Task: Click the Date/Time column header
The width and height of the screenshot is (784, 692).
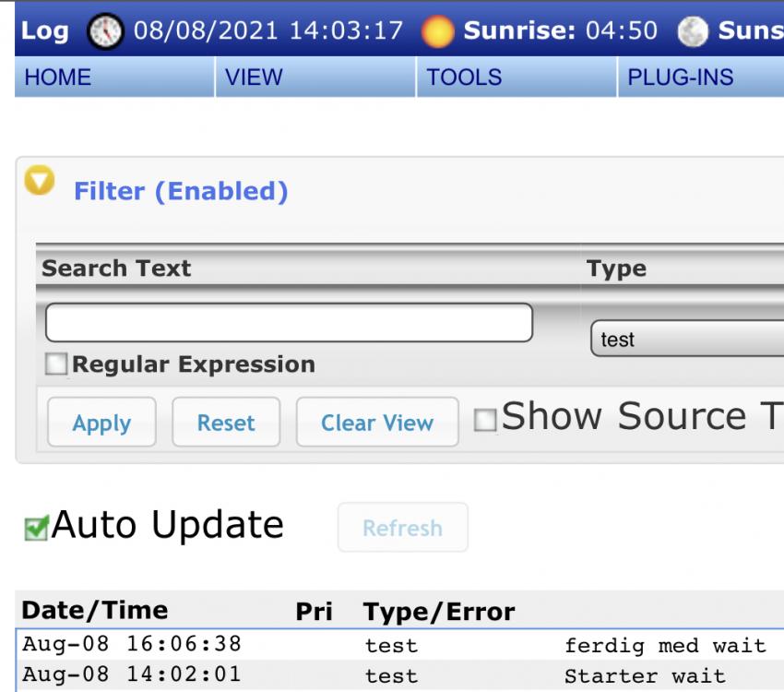Action: pyautogui.click(x=95, y=610)
